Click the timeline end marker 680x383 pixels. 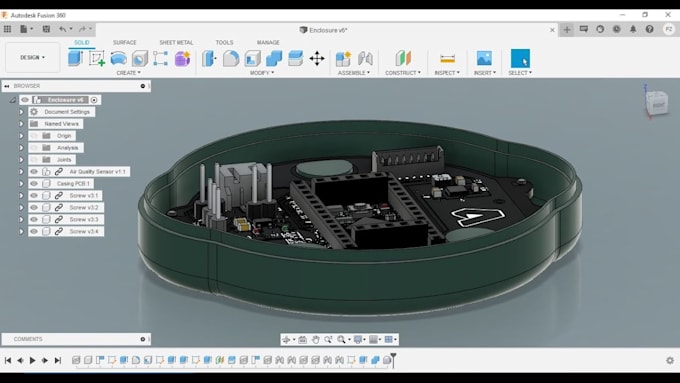pyautogui.click(x=393, y=360)
